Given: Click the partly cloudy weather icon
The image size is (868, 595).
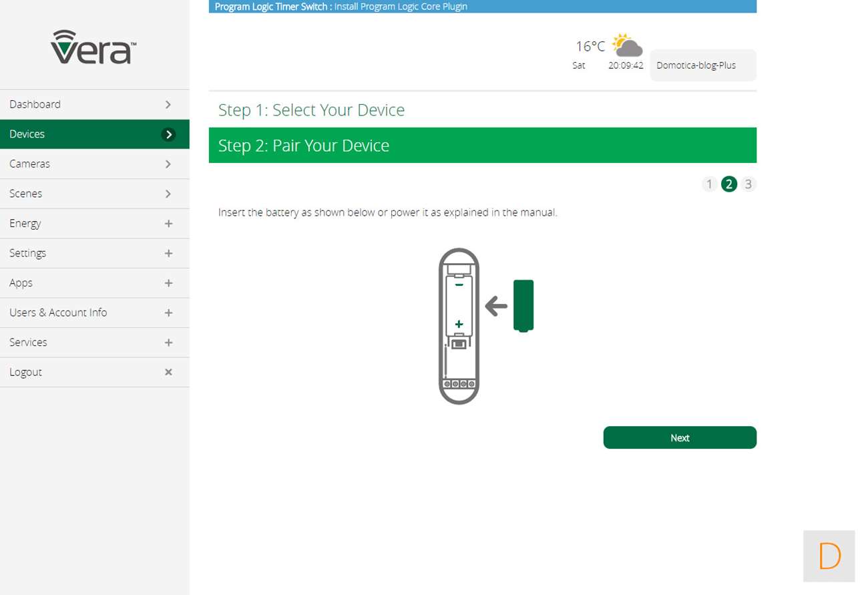Looking at the screenshot, I should tap(627, 45).
